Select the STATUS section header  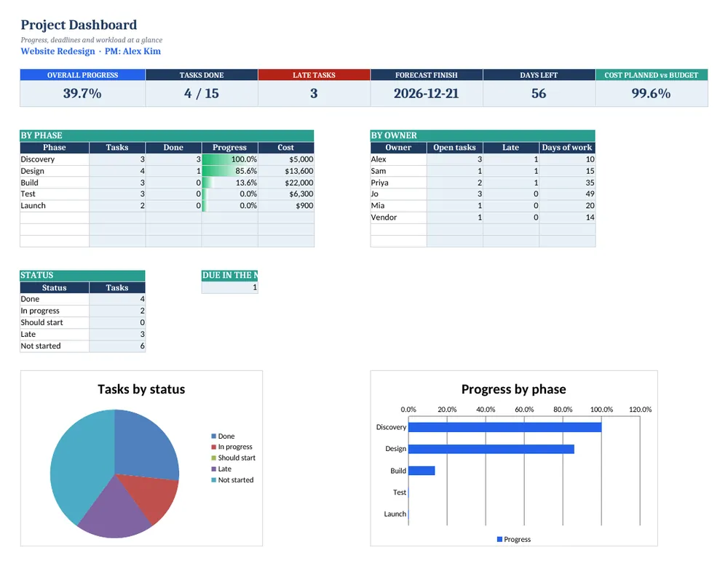click(83, 275)
